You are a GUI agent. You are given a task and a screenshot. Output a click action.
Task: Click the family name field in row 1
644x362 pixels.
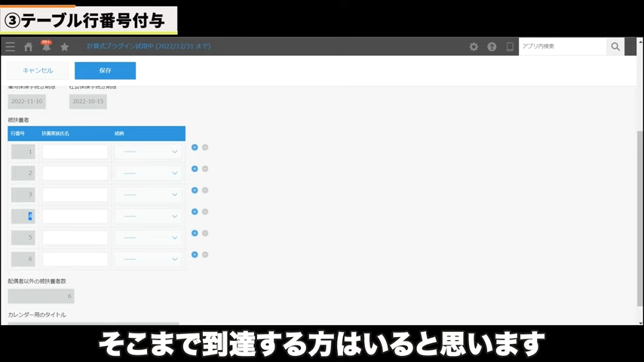75,152
